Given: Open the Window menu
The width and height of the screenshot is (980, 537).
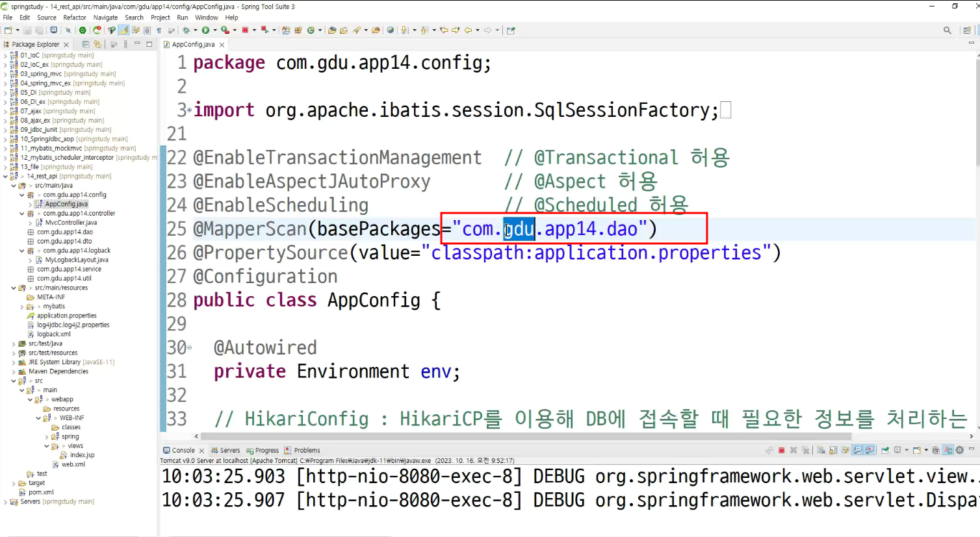Looking at the screenshot, I should coord(207,18).
